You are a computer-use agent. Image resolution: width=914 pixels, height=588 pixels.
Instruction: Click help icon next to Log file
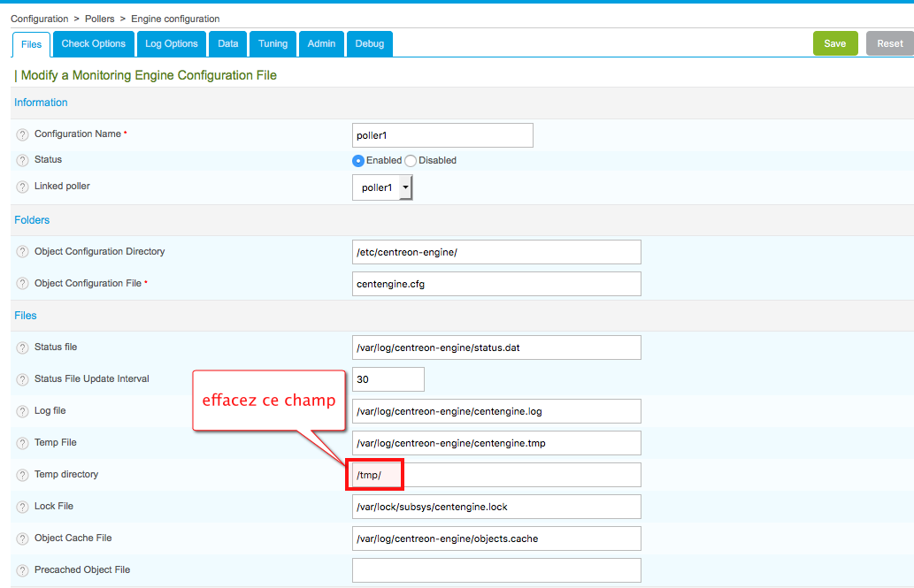coord(23,412)
